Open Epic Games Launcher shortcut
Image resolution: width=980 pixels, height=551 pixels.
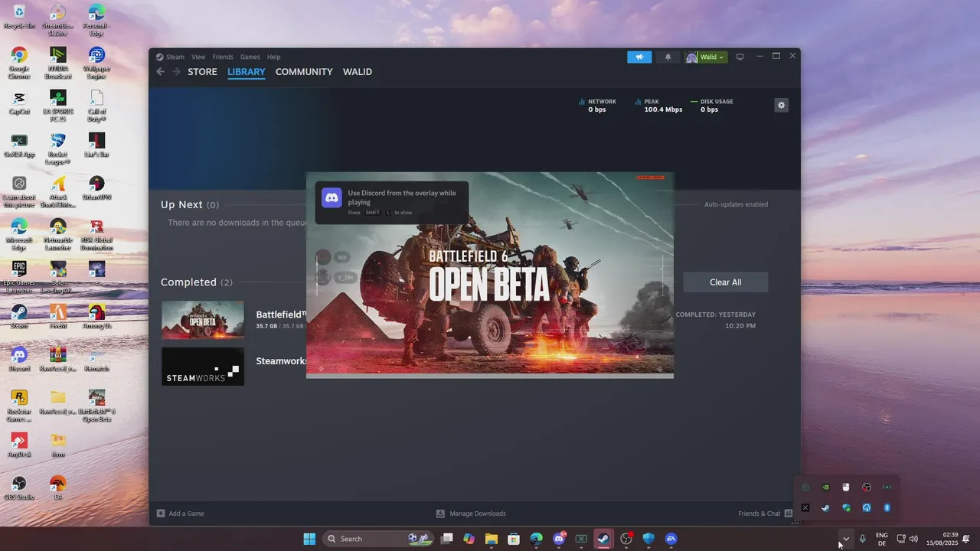pos(19,277)
